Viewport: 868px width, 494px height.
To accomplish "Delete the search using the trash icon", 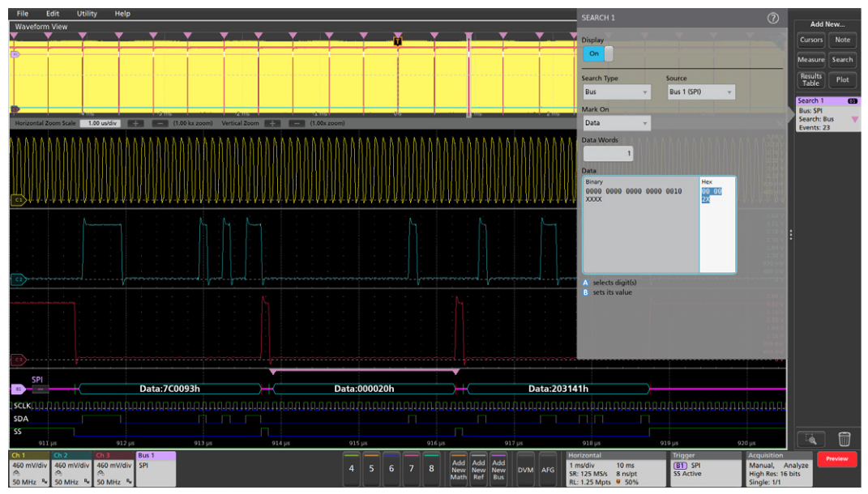I will click(844, 438).
